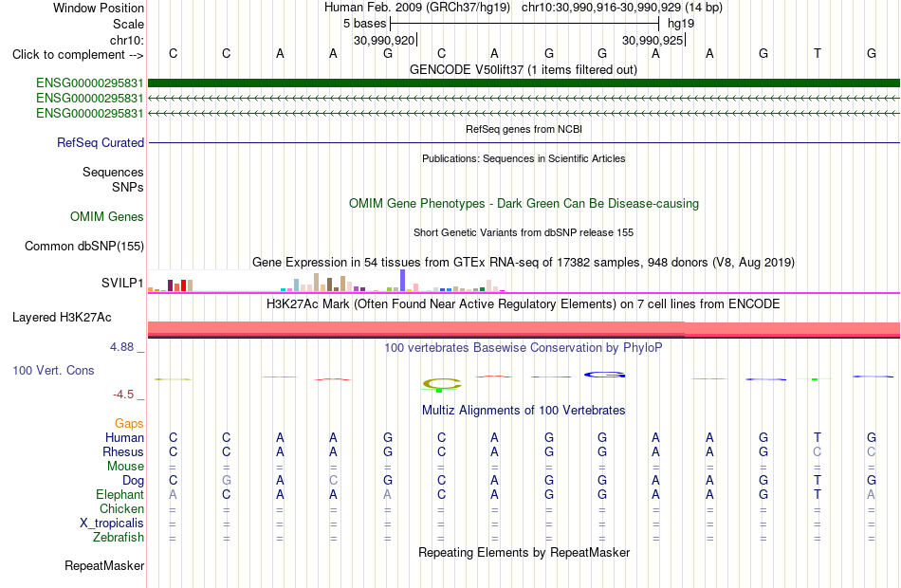Click the Layered H3K27Ac label
Viewport: 901px width, 588px height.
62,318
